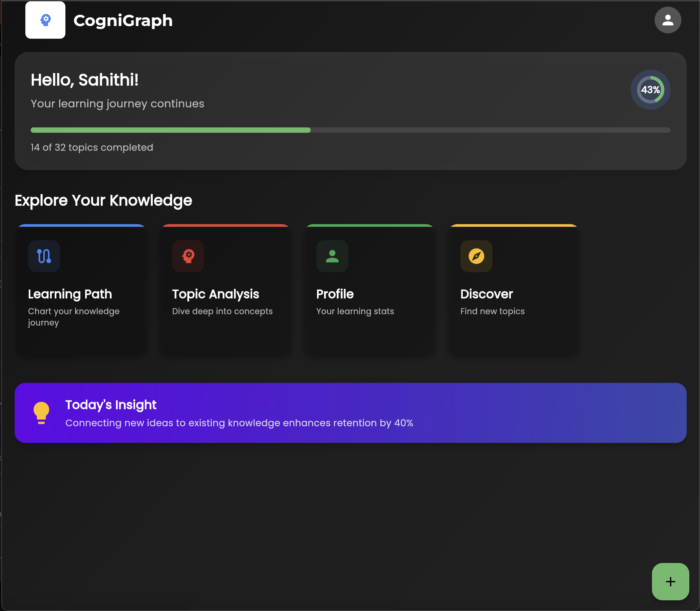Select the Discover card title
This screenshot has width=700, height=611.
point(486,294)
